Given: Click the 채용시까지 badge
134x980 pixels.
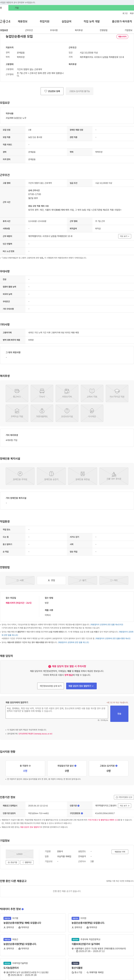Looking at the screenshot, I should pos(122,36).
